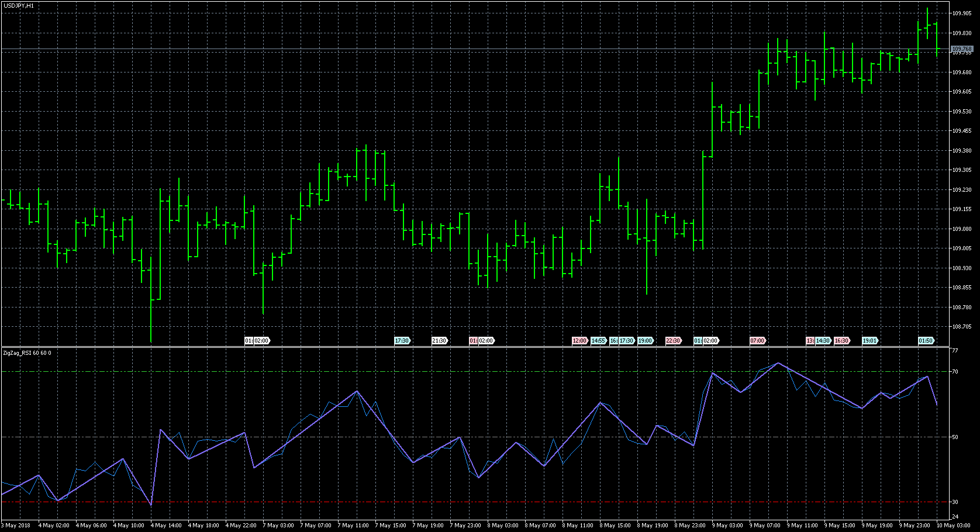Click the 109.155 price scale label
The width and height of the screenshot is (980, 532).
pyautogui.click(x=962, y=209)
